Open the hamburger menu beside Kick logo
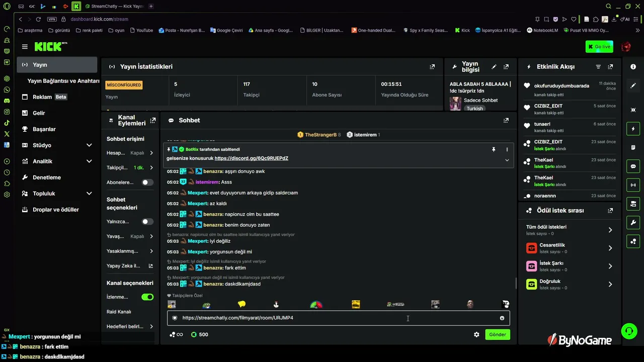The width and height of the screenshot is (644, 362). pyautogui.click(x=25, y=47)
